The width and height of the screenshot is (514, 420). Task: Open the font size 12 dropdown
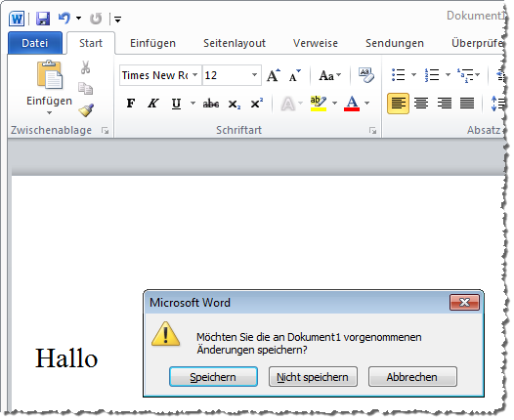[x=254, y=75]
